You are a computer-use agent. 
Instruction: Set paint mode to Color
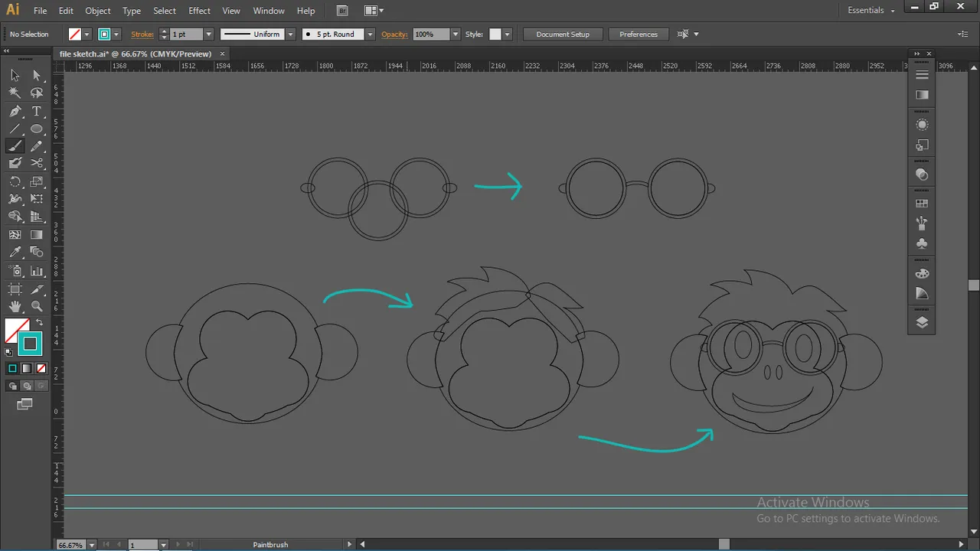[12, 368]
